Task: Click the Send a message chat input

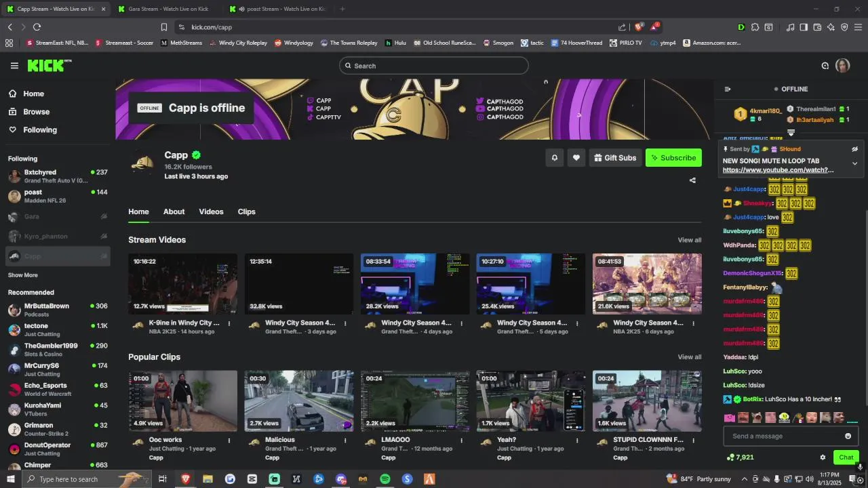Action: point(783,436)
